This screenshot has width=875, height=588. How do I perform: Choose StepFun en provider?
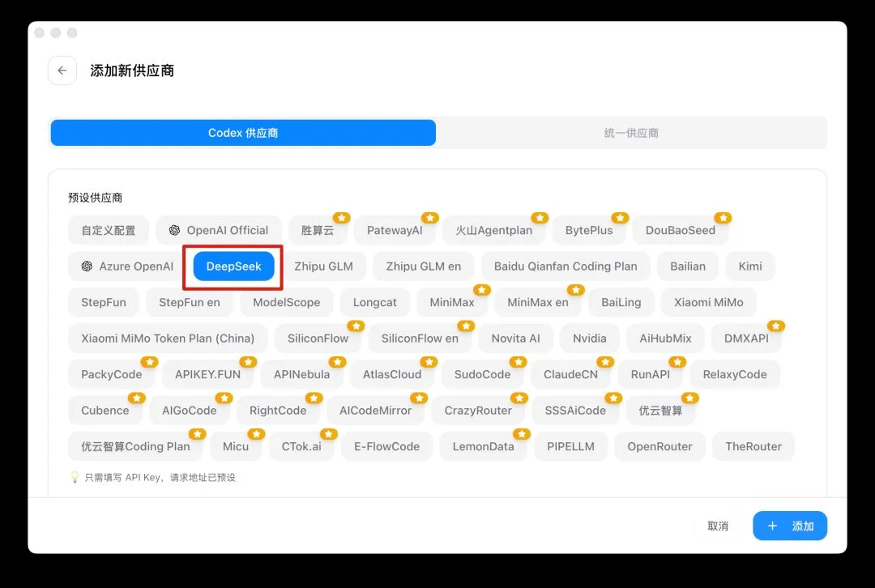(x=189, y=302)
